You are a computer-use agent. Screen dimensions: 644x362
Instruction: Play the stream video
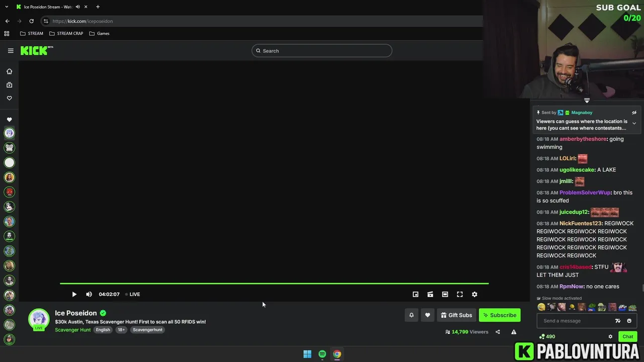click(74, 295)
